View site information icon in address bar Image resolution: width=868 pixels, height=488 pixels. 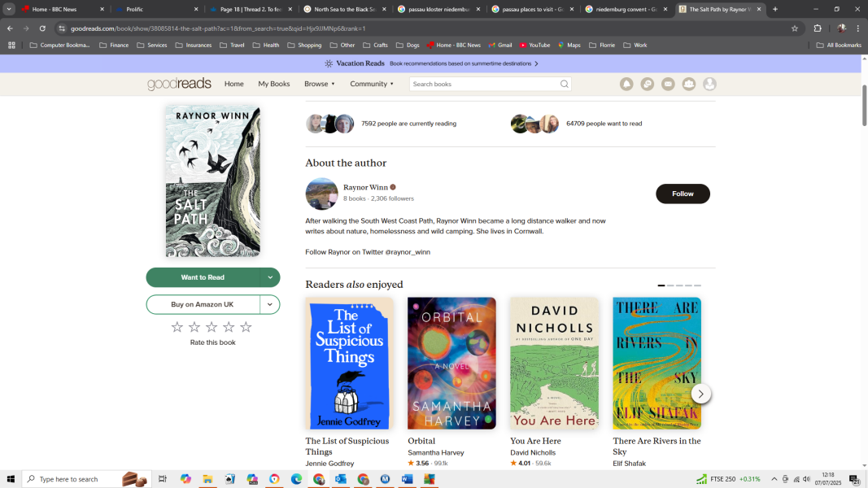click(62, 28)
